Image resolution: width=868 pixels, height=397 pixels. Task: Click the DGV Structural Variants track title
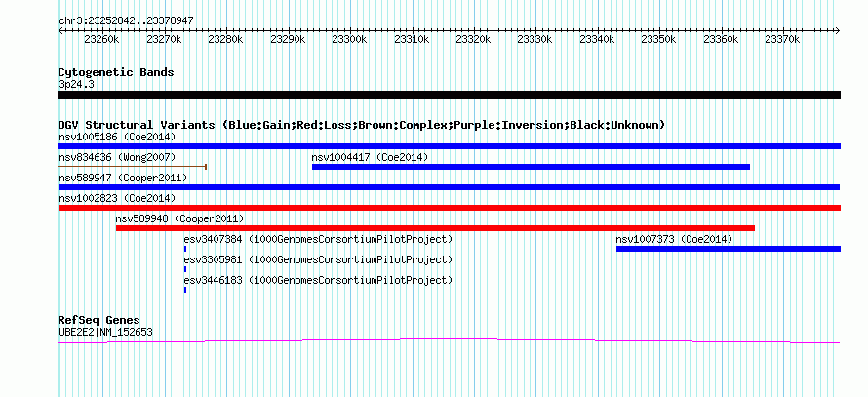tap(362, 125)
